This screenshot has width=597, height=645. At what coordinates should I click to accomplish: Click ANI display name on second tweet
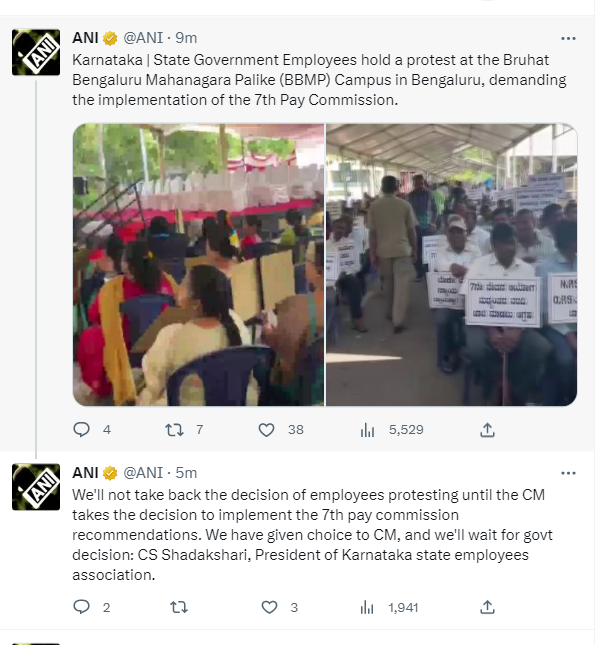[85, 473]
